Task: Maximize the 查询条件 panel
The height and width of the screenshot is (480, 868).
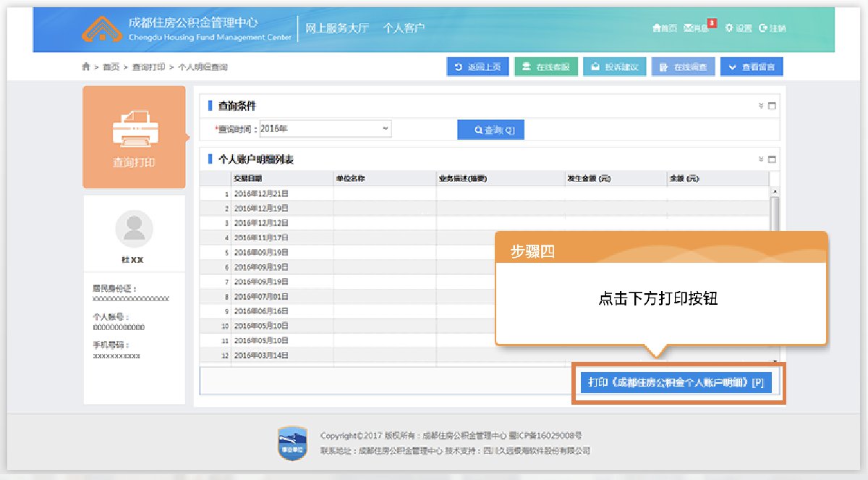Action: pyautogui.click(x=772, y=106)
